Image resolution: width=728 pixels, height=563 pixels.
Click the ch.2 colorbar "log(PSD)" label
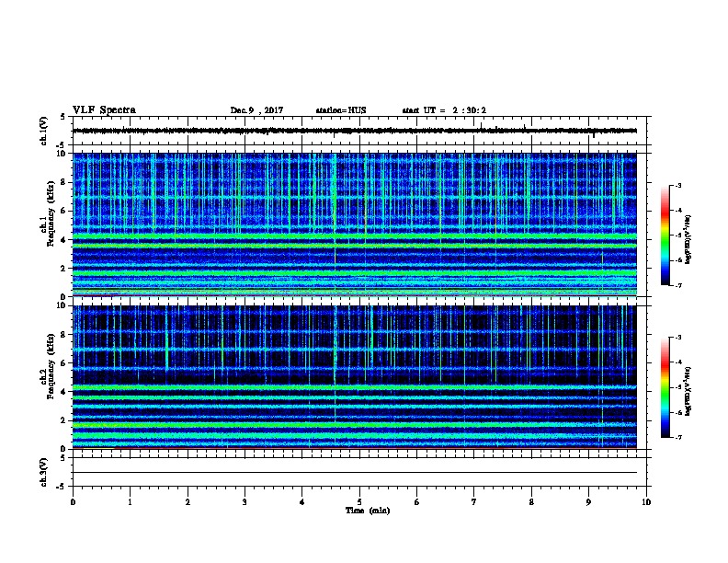tap(688, 391)
